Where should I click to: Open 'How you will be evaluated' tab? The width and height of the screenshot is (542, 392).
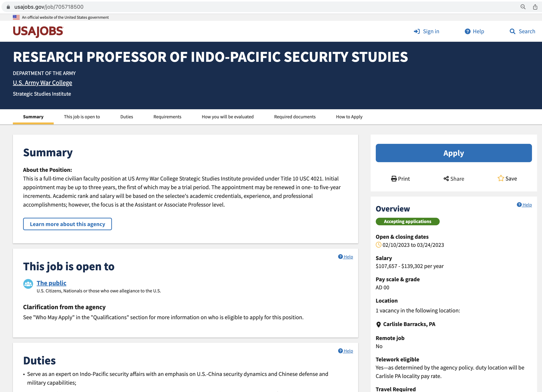(228, 117)
